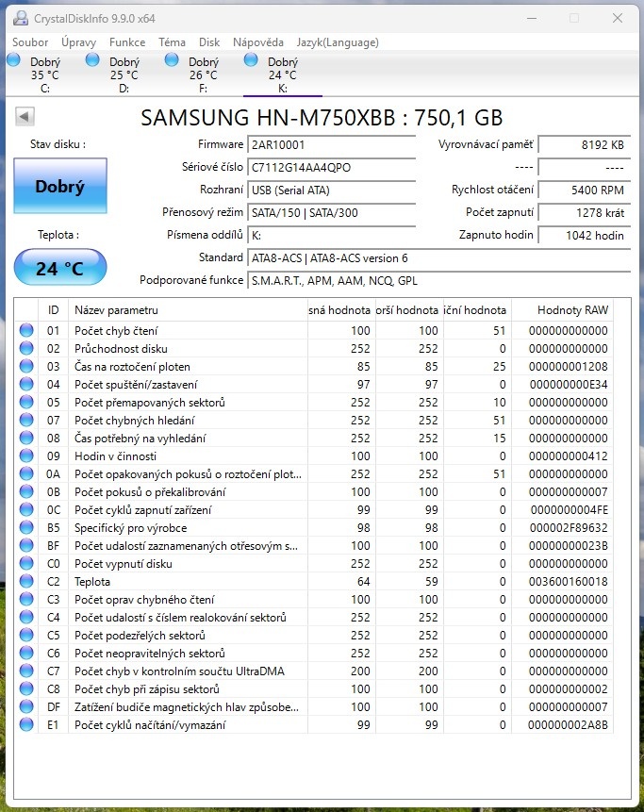Screen dimensions: 644x812
Task: Open the Jazyk(Language) menu
Action: pyautogui.click(x=338, y=41)
